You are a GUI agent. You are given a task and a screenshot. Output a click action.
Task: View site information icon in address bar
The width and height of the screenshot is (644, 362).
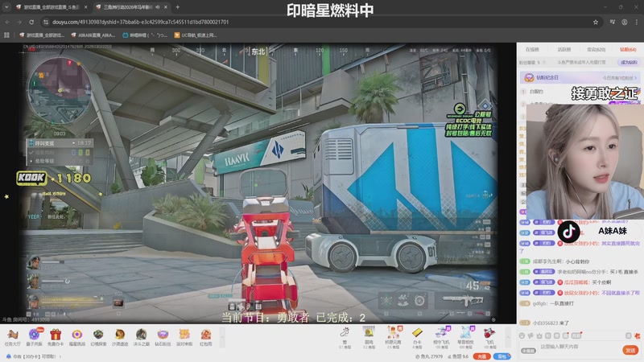46,23
